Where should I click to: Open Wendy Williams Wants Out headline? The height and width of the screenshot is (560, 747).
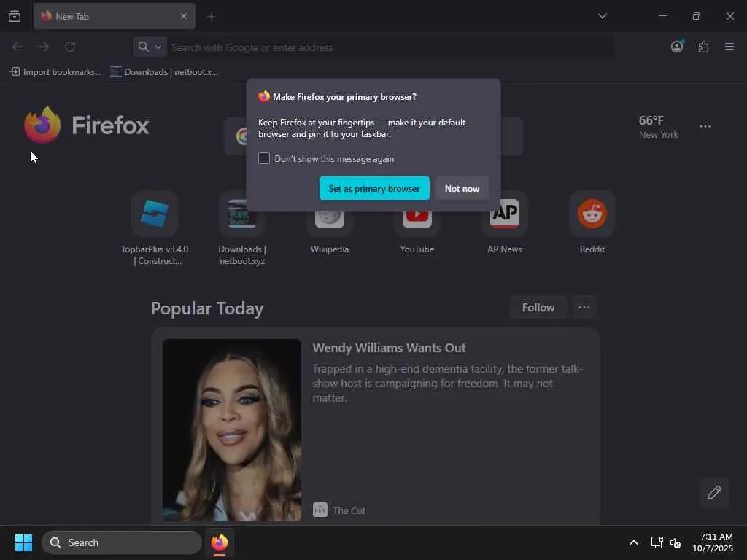pos(389,348)
